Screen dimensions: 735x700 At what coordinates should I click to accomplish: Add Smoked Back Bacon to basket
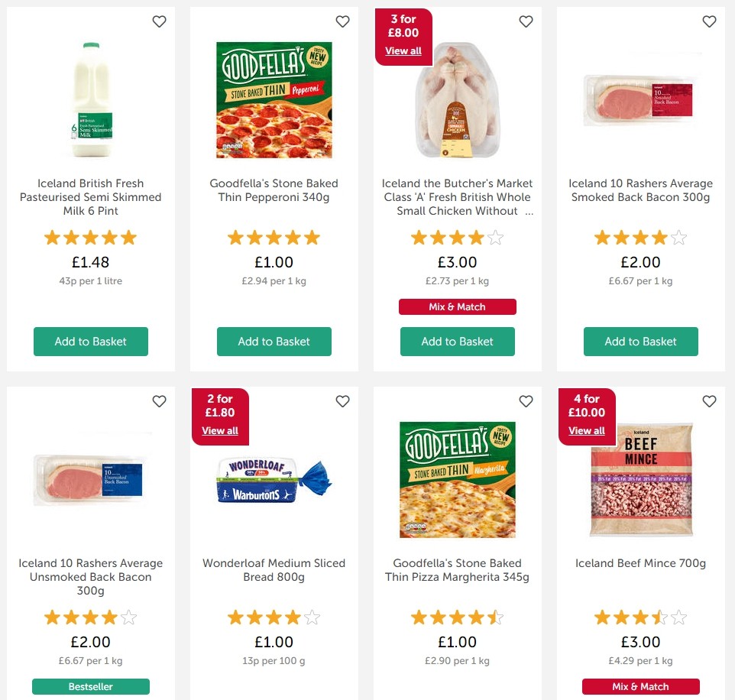pos(640,342)
